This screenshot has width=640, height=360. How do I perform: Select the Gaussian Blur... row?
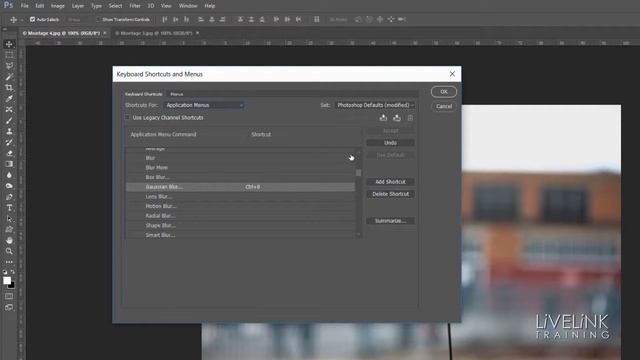pyautogui.click(x=240, y=187)
